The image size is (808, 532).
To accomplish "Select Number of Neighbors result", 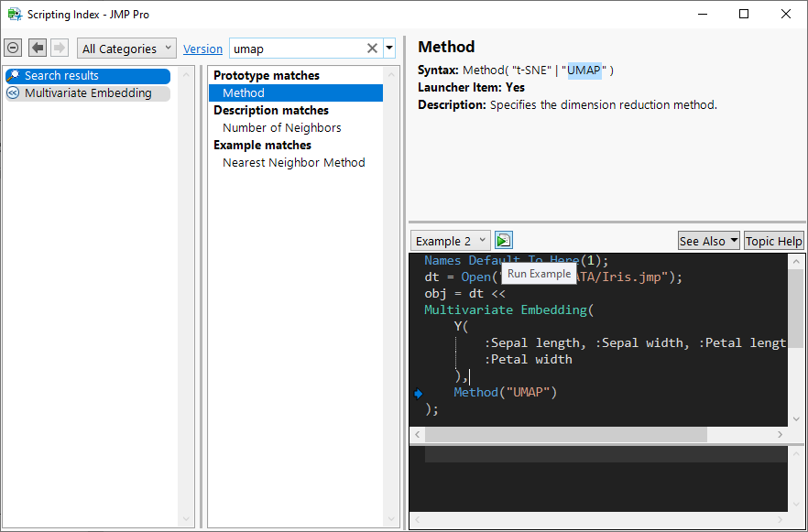I will point(281,128).
